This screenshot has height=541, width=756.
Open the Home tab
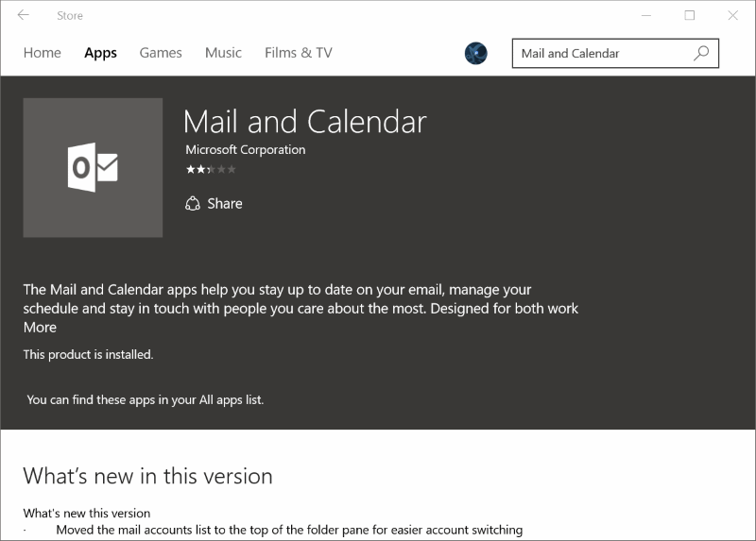point(43,53)
